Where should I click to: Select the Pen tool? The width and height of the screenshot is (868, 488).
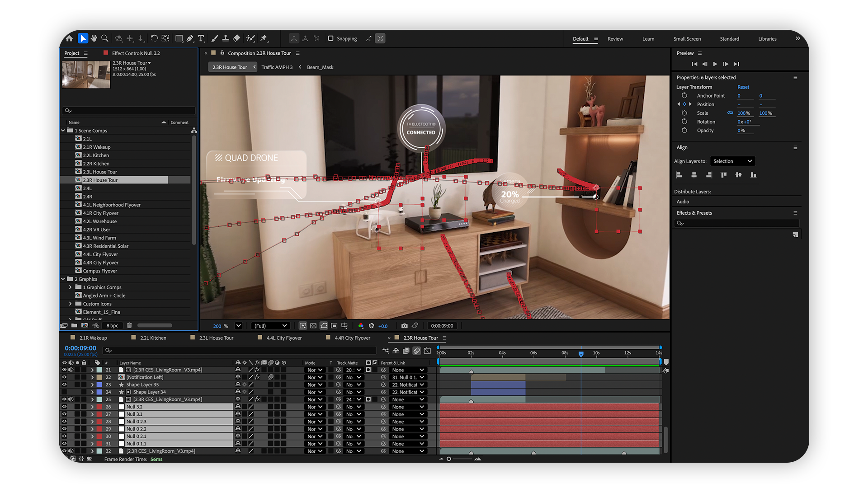[x=190, y=38]
